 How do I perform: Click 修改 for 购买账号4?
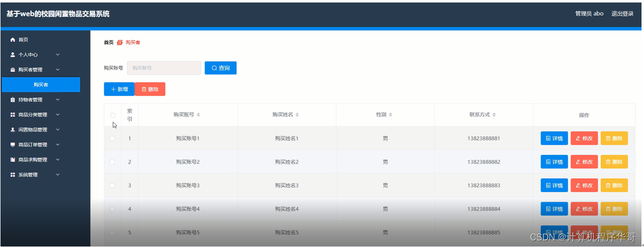click(x=584, y=209)
